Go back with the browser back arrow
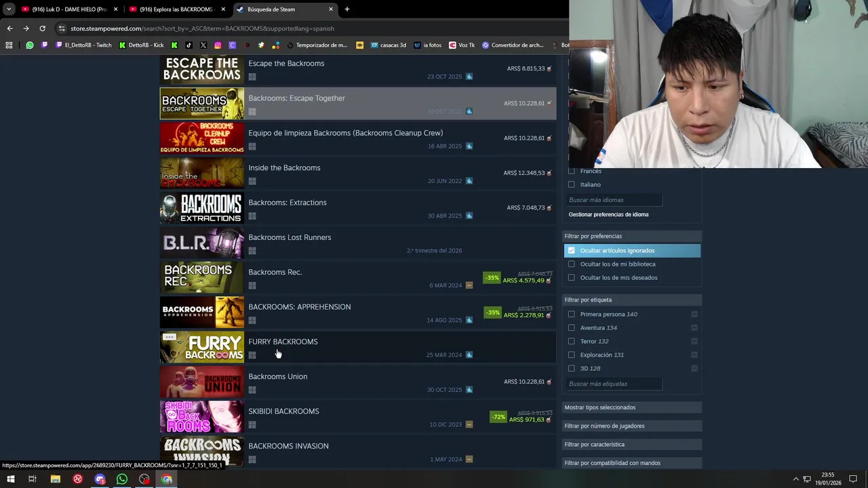 click(9, 28)
